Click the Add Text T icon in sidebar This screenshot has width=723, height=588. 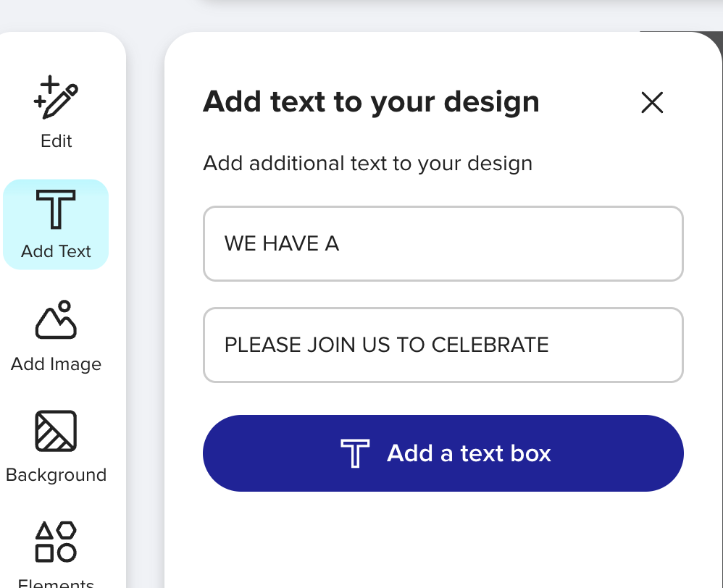56,209
